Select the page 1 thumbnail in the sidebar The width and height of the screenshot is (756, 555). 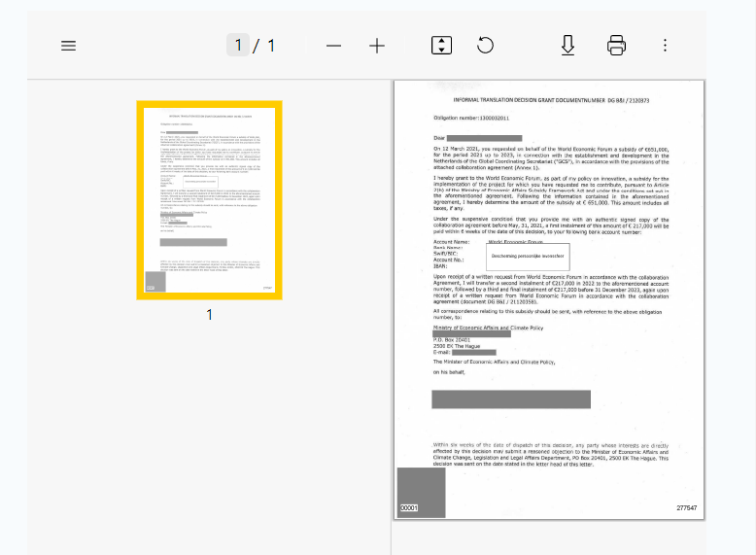tap(209, 200)
